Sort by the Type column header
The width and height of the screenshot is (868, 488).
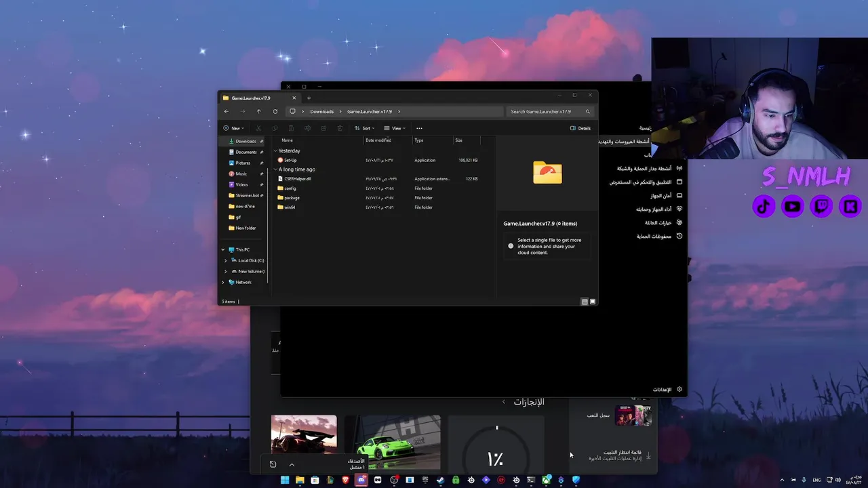419,140
